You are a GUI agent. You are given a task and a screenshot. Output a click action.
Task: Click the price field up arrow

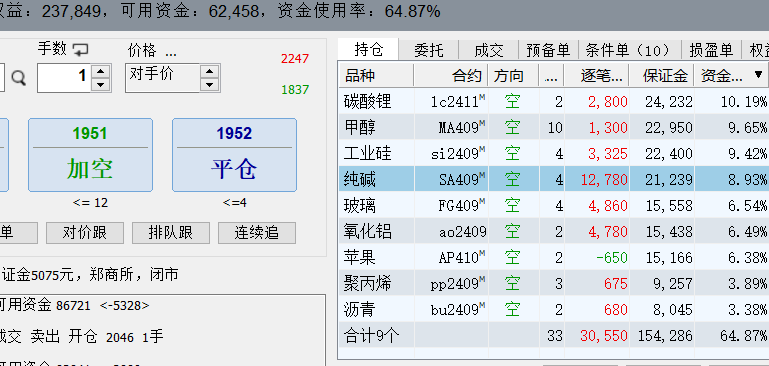(x=209, y=72)
